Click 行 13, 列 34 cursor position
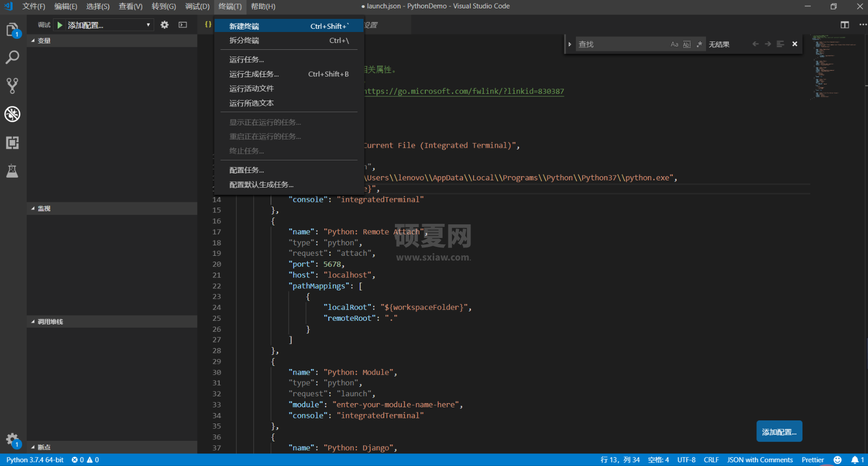868x466 pixels. (620, 460)
